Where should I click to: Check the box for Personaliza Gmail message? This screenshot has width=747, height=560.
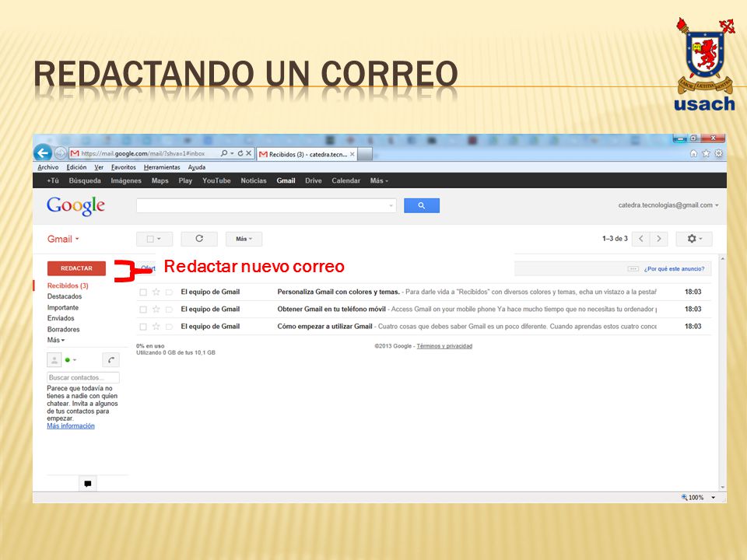(143, 292)
